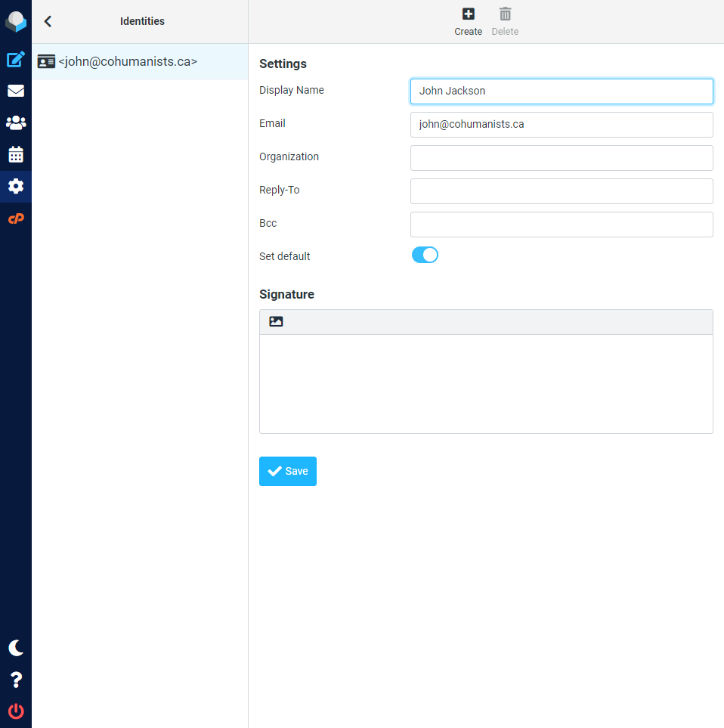Open the Calendar icon in sidebar
Viewport: 724px width, 728px height.
(x=16, y=154)
